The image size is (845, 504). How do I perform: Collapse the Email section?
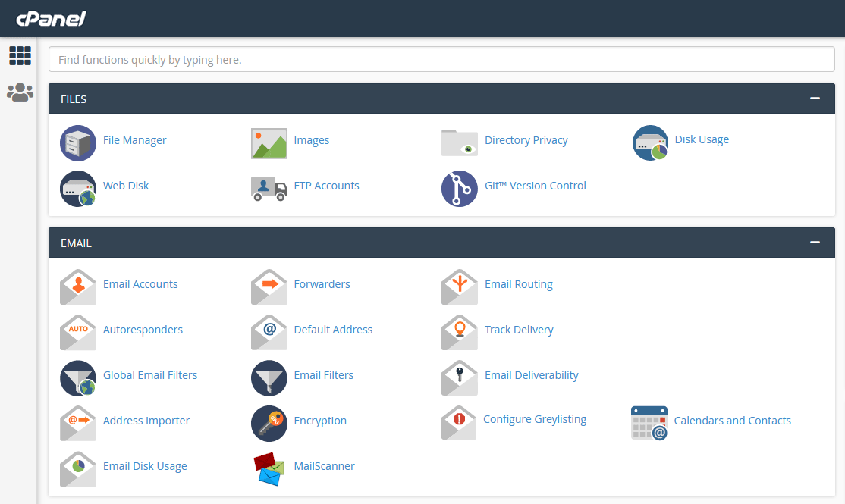pos(815,243)
